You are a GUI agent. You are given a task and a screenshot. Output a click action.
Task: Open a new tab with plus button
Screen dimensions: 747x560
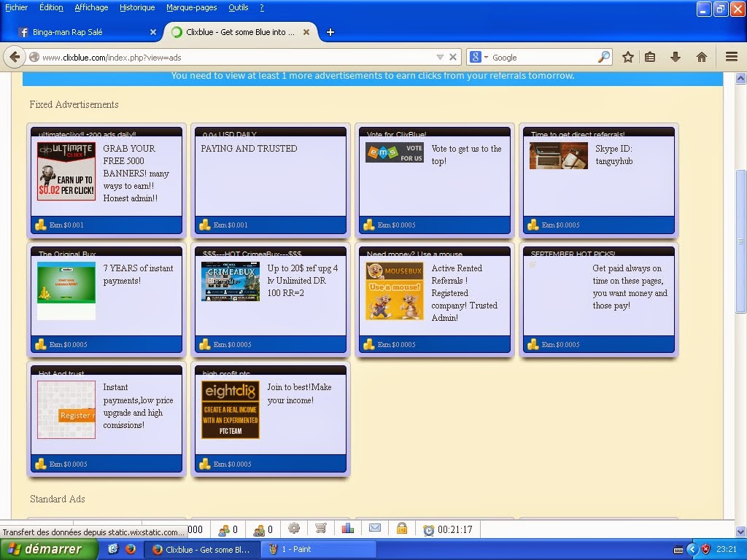point(330,32)
